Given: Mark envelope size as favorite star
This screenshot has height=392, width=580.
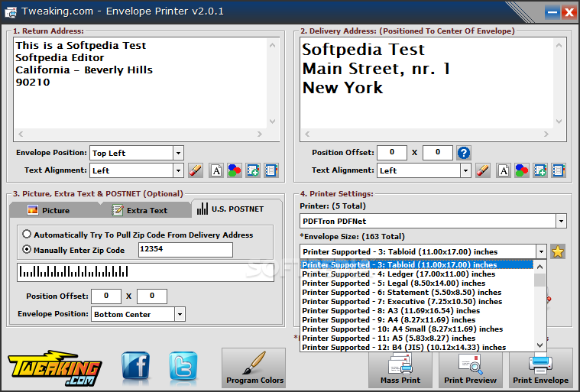Looking at the screenshot, I should click(557, 252).
